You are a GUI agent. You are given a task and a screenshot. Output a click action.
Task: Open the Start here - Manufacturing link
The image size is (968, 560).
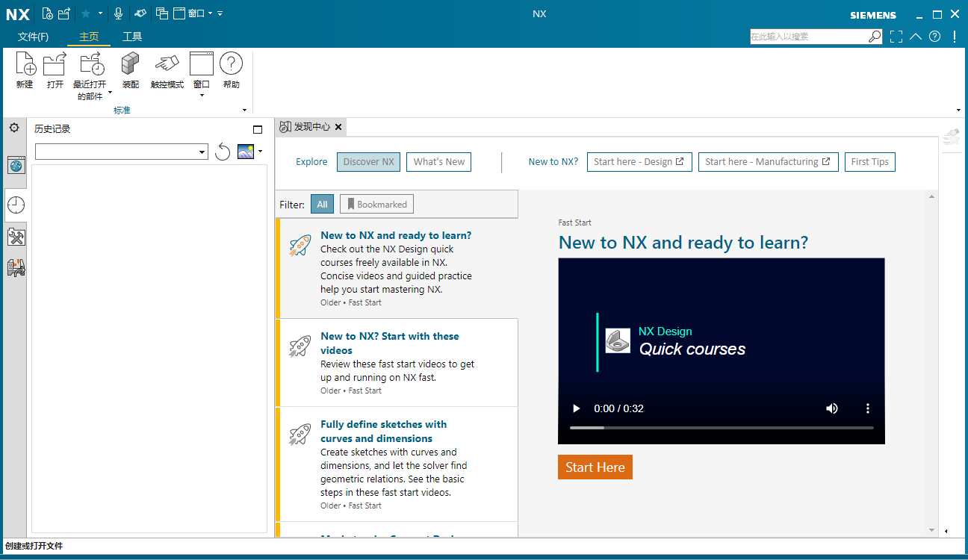pyautogui.click(x=768, y=161)
